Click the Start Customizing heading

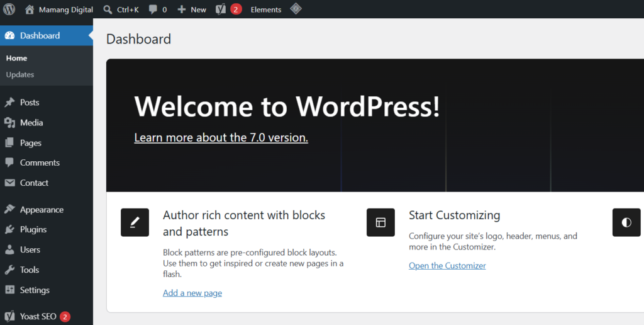[454, 215]
